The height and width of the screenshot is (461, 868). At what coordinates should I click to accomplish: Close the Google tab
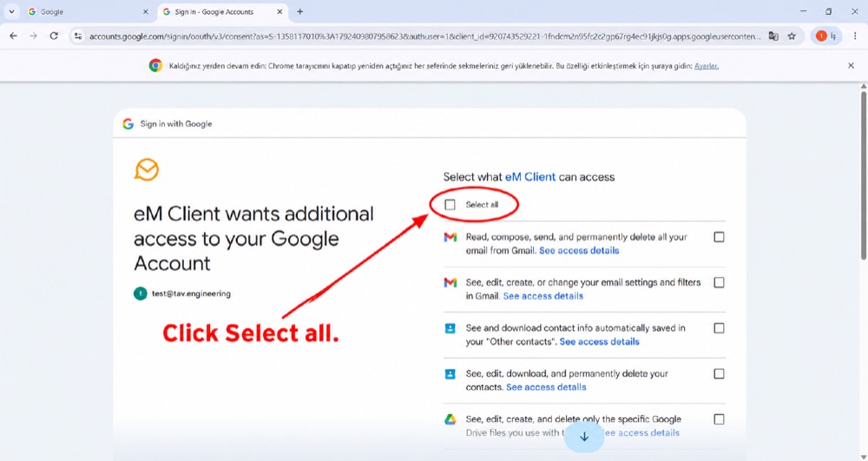pyautogui.click(x=146, y=11)
